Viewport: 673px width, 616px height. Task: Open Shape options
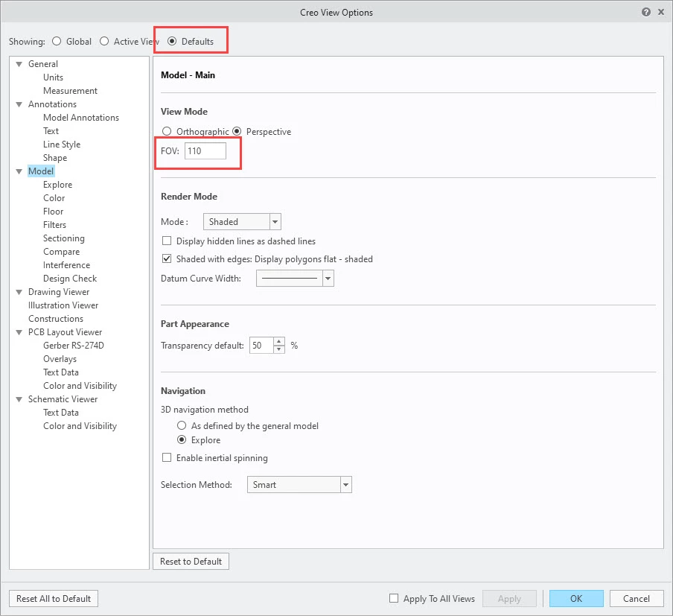coord(55,158)
